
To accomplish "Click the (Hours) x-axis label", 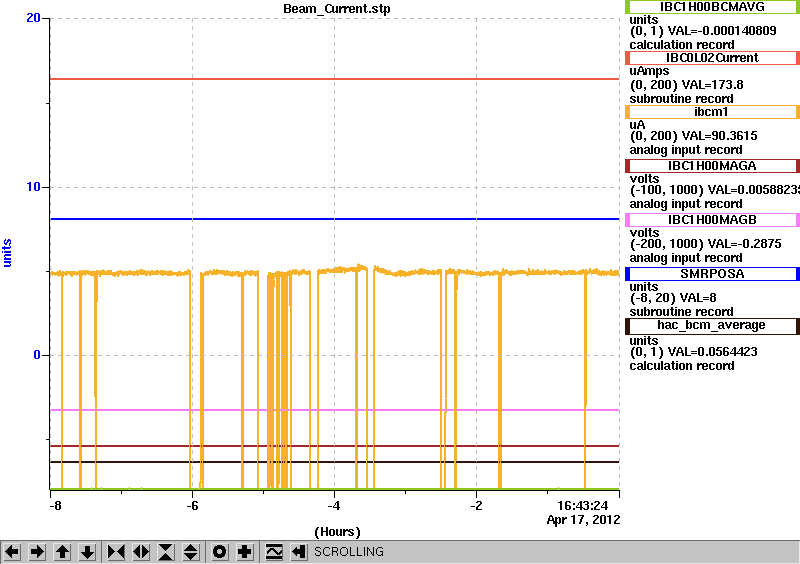I will point(337,532).
